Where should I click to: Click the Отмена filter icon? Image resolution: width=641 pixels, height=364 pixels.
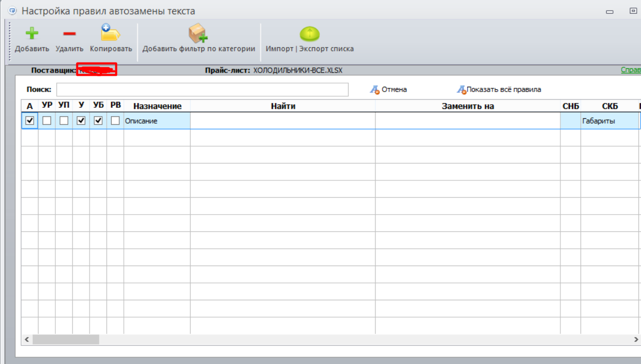tap(374, 90)
